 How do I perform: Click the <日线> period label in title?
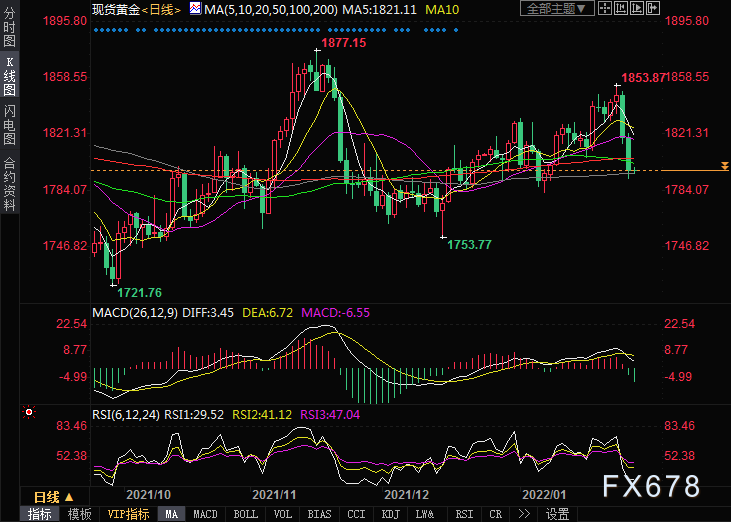point(161,9)
